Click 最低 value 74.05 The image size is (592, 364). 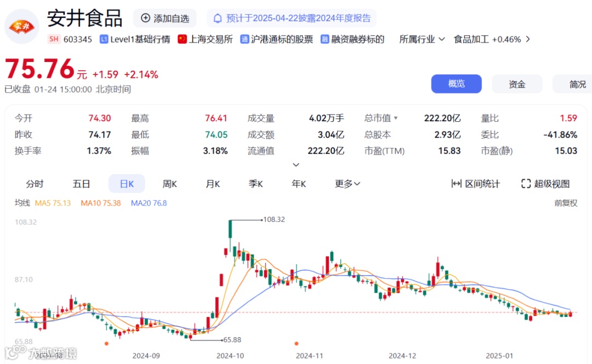point(216,134)
